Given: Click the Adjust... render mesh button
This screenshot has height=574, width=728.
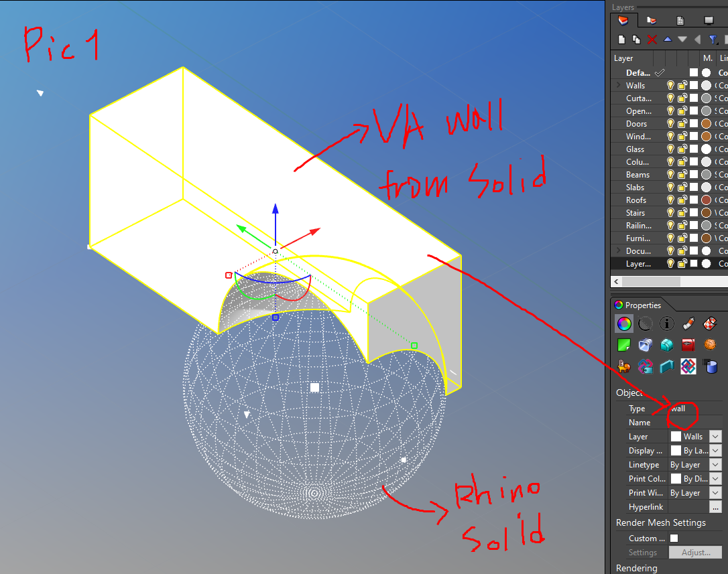Looking at the screenshot, I should [696, 552].
